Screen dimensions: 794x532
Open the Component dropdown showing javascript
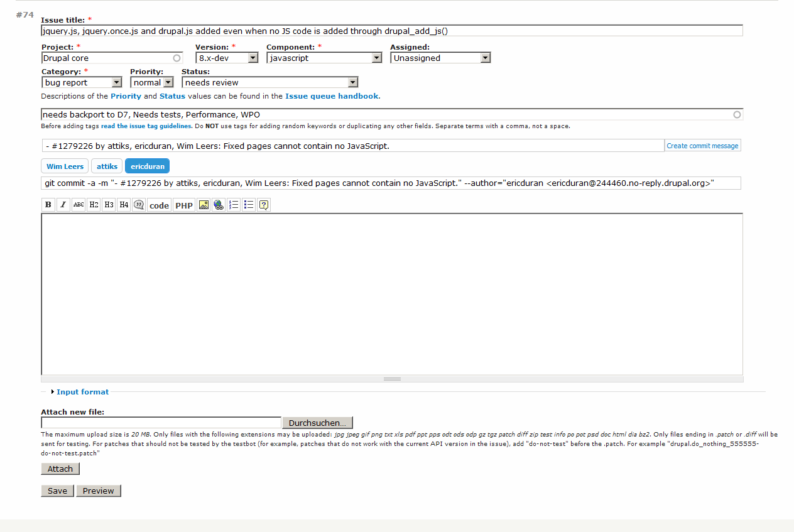(324, 58)
